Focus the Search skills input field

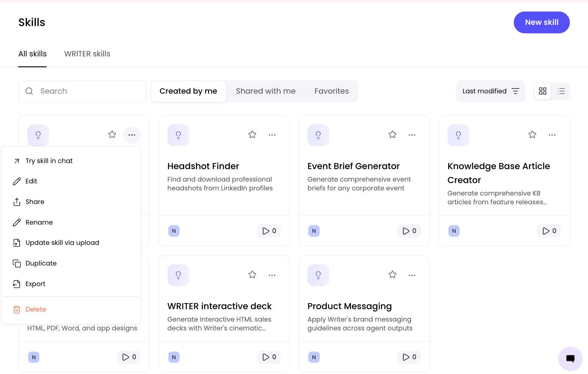pyautogui.click(x=82, y=91)
